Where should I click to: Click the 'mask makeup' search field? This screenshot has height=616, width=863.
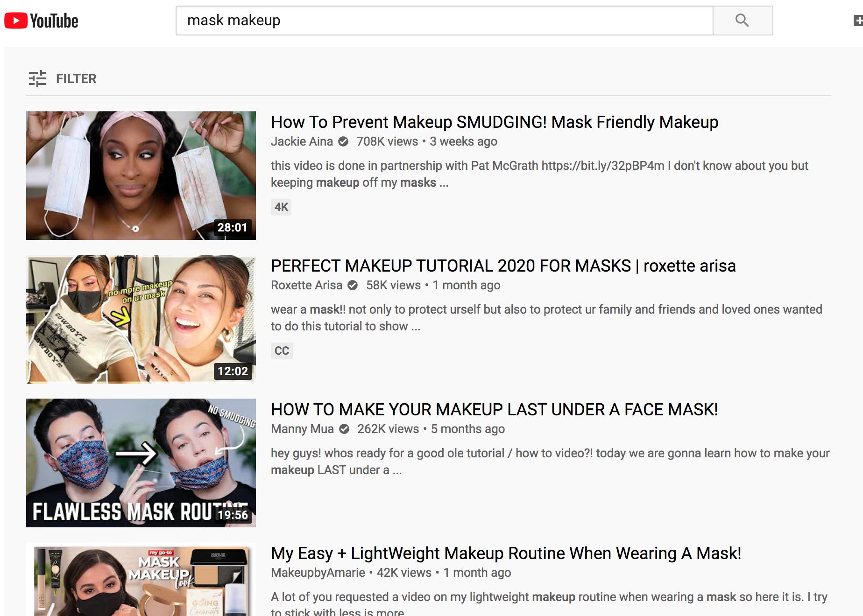tap(444, 21)
